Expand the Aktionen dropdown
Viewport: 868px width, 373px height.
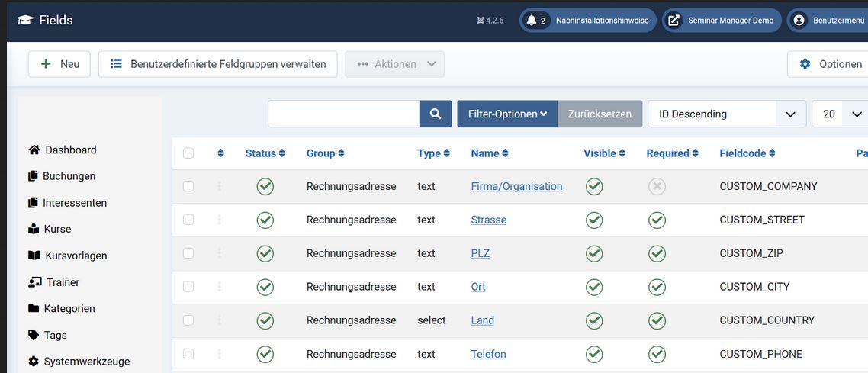tap(394, 64)
